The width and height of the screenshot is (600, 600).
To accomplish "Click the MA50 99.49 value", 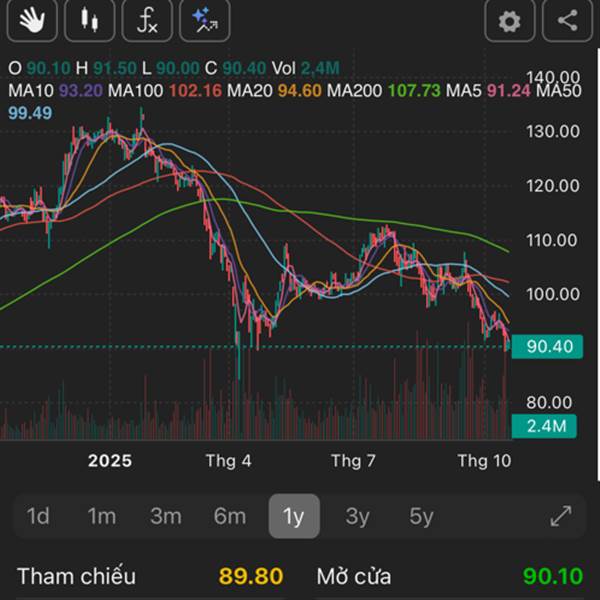I will (x=30, y=113).
